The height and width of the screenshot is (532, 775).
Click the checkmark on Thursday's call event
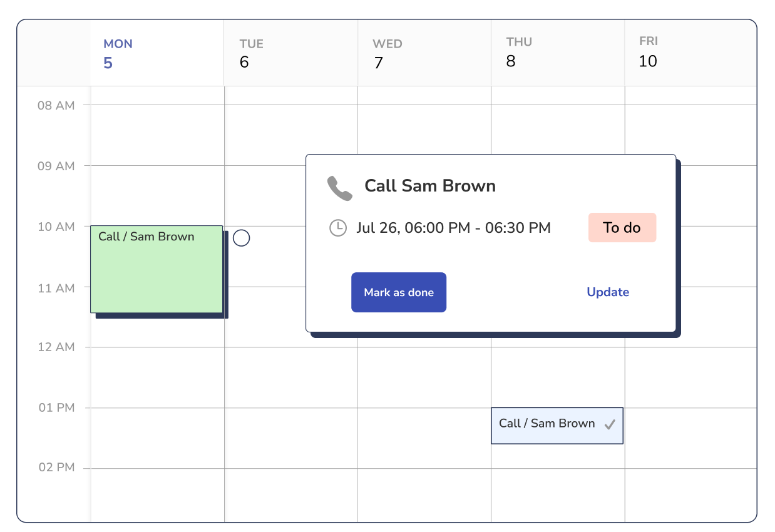pyautogui.click(x=610, y=424)
